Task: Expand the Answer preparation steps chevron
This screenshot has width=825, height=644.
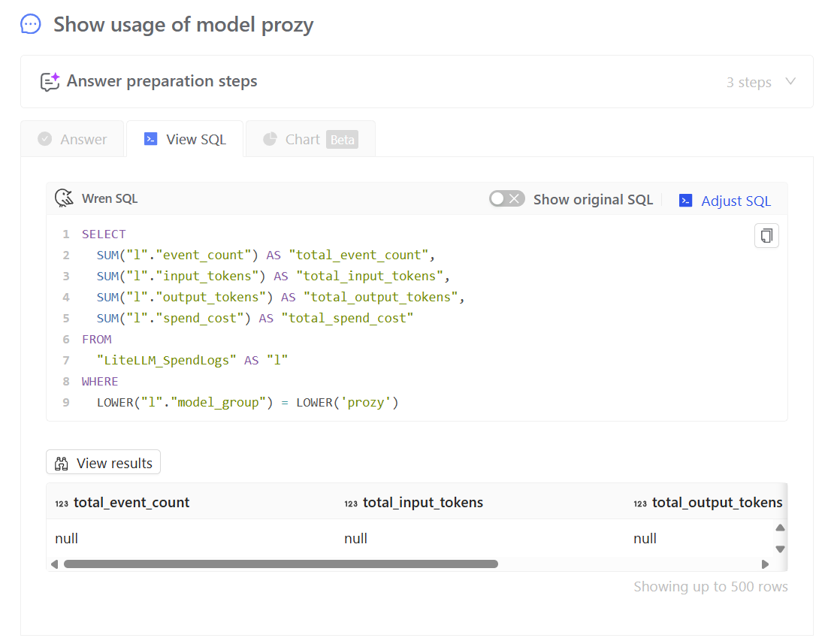Action: (x=790, y=81)
